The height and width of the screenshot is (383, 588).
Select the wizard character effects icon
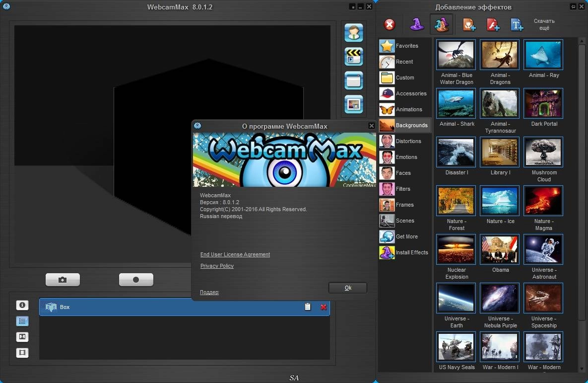pyautogui.click(x=442, y=24)
